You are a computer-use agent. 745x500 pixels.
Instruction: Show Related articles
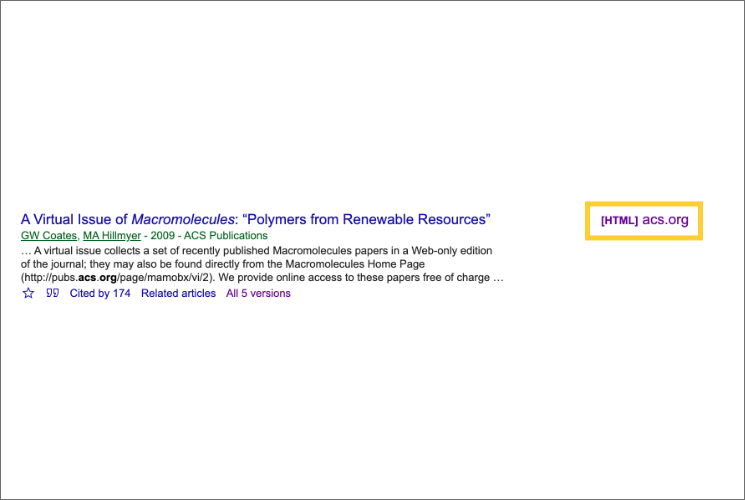pos(178,293)
